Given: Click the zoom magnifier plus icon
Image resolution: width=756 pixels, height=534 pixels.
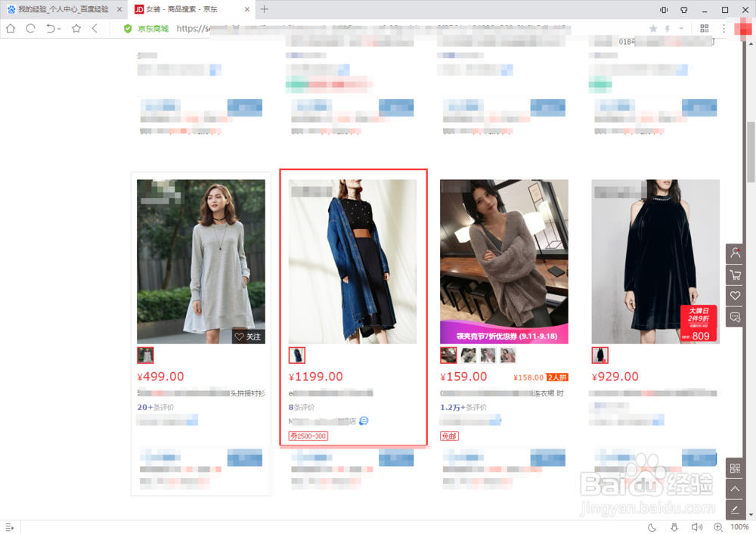Looking at the screenshot, I should [718, 527].
